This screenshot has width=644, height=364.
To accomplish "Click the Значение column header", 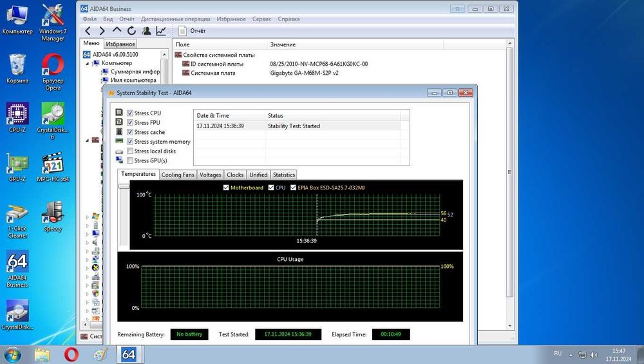I will point(355,44).
